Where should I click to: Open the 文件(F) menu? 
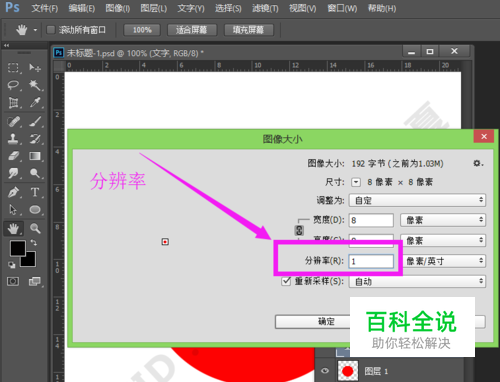(x=45, y=8)
